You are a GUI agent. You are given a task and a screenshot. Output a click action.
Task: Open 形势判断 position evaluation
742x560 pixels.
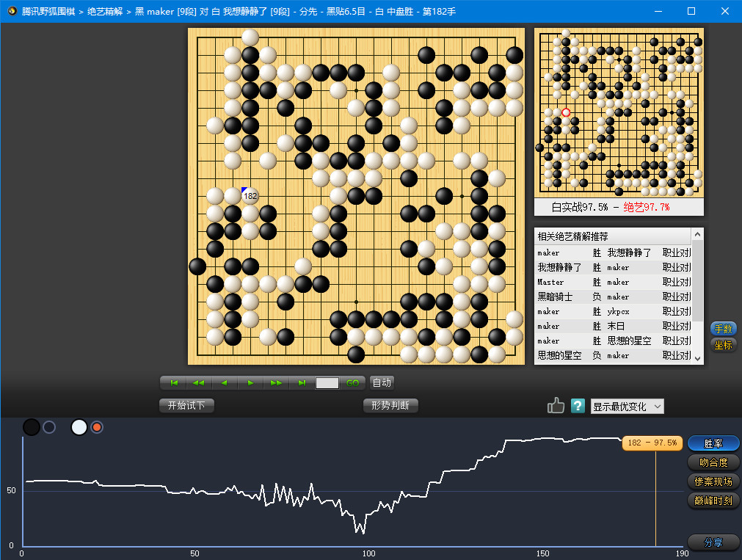point(390,405)
